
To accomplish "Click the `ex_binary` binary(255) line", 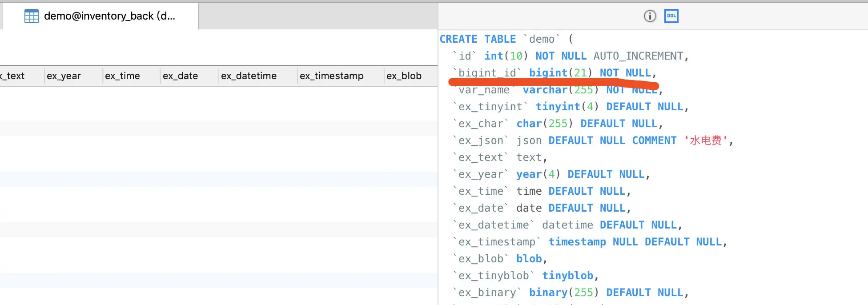I will (571, 293).
